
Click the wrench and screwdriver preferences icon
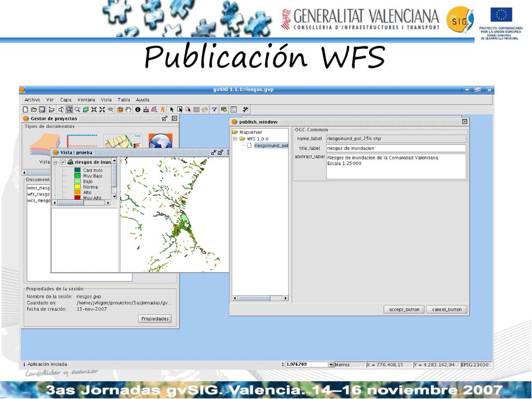pos(246,110)
